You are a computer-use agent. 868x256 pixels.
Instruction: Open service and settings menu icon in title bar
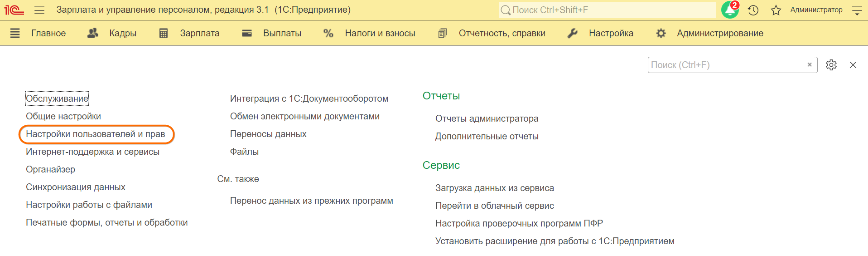pyautogui.click(x=857, y=10)
